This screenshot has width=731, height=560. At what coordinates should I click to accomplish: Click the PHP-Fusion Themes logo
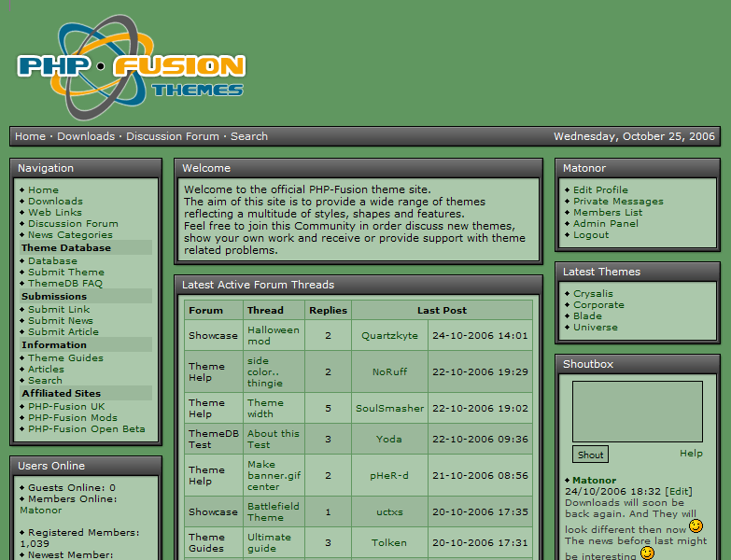point(131,66)
